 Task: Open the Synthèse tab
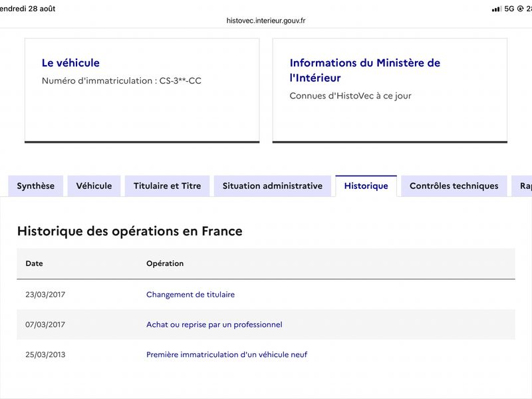tap(36, 186)
